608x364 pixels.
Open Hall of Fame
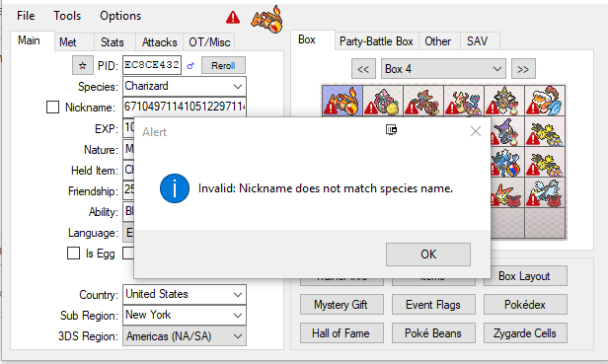tap(342, 333)
